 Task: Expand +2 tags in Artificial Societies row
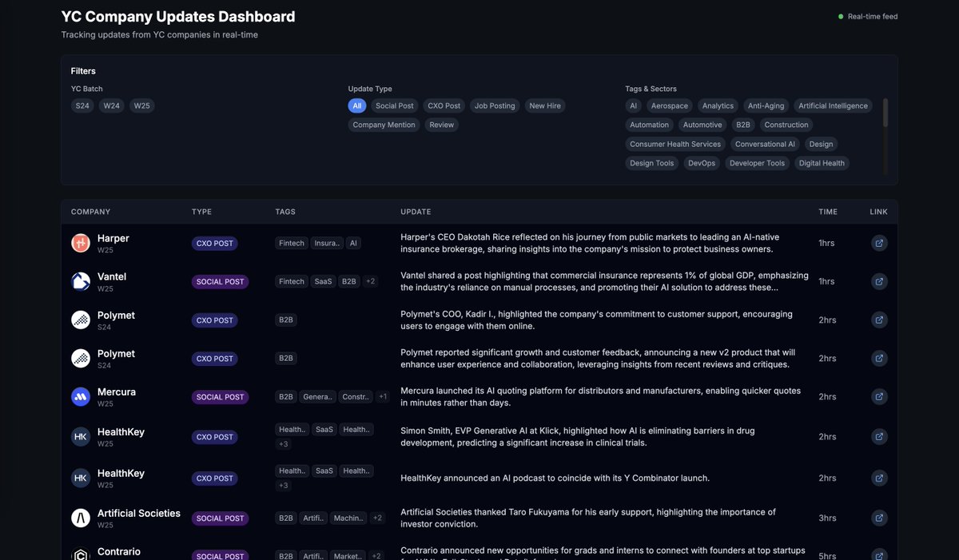click(x=377, y=518)
